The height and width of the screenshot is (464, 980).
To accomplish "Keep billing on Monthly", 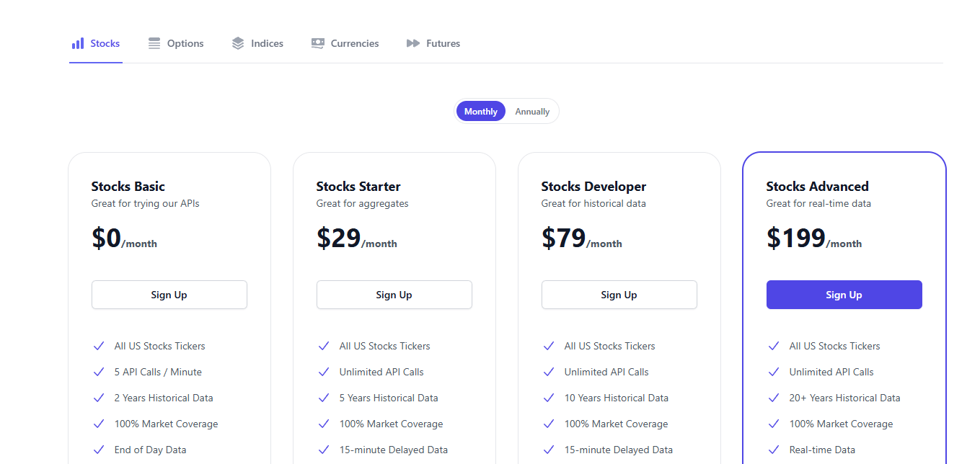I will [480, 111].
